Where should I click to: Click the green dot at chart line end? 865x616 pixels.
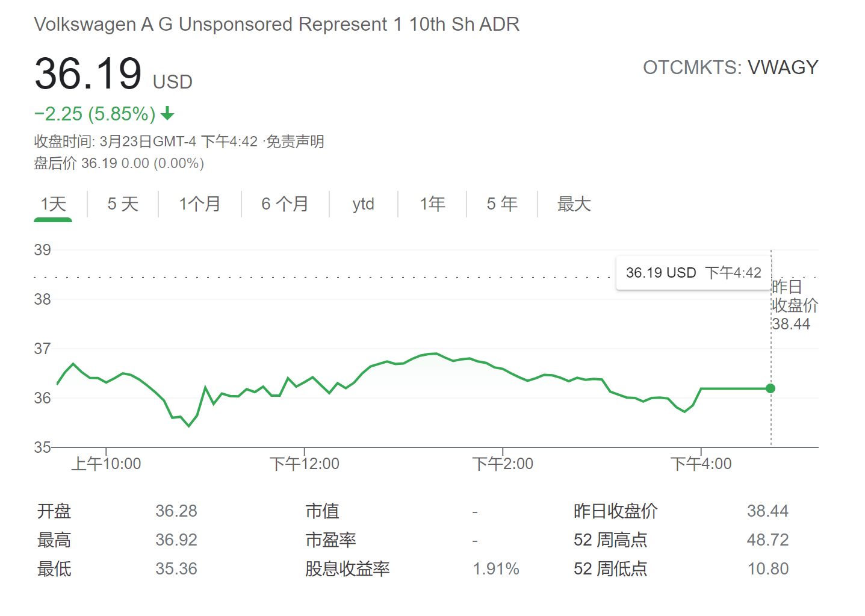click(770, 388)
